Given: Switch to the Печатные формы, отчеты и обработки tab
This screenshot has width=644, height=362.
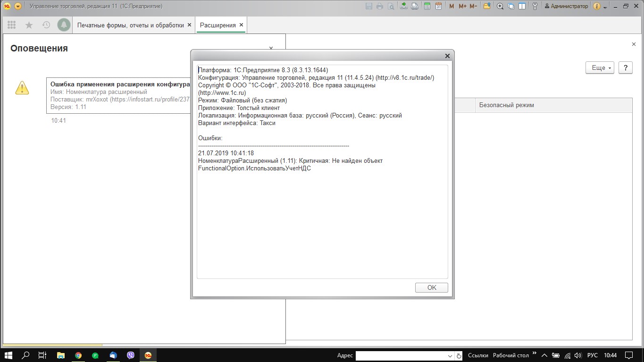Looking at the screenshot, I should coord(131,25).
